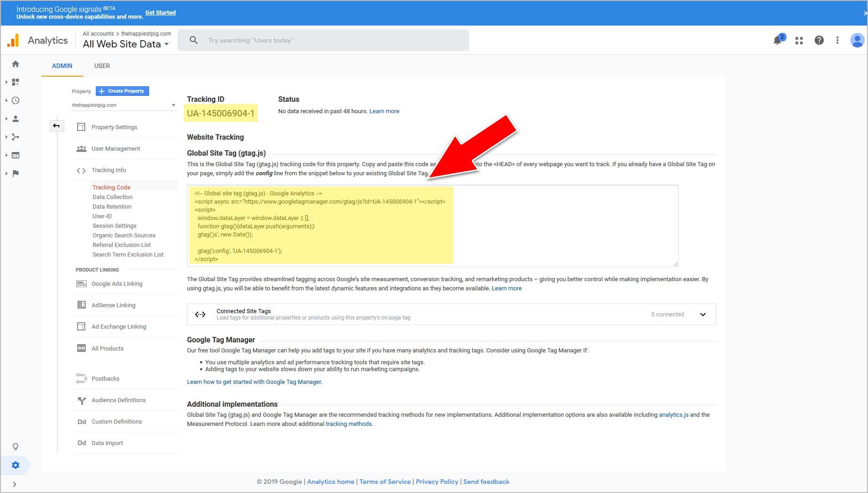
Task: Click the User Management people icon
Action: [x=81, y=149]
